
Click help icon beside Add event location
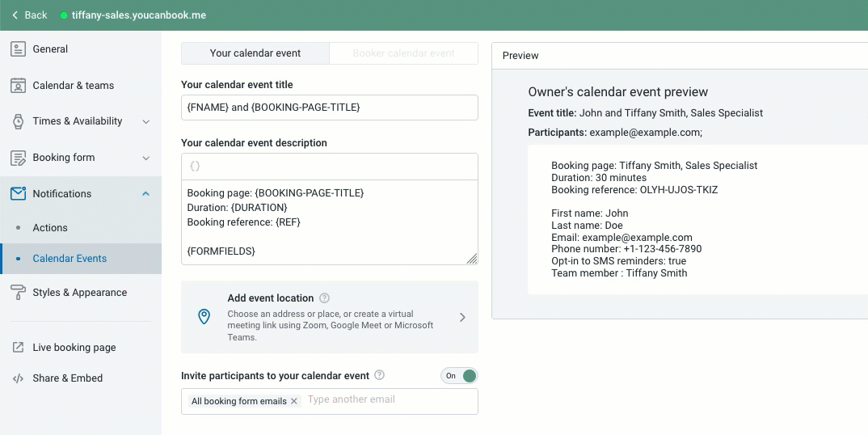324,298
